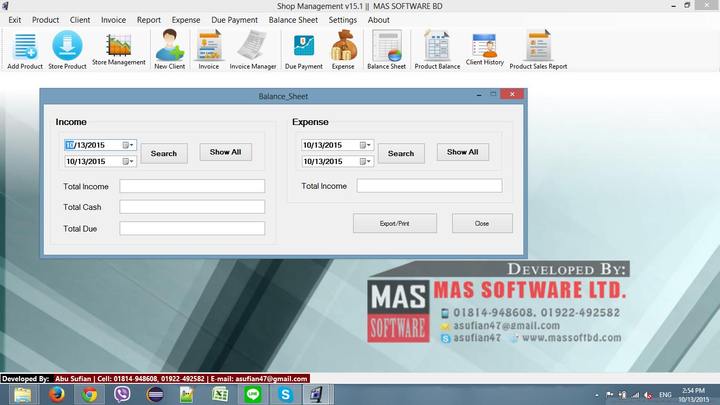The width and height of the screenshot is (720, 405).
Task: Open the Settings menu
Action: pos(342,20)
